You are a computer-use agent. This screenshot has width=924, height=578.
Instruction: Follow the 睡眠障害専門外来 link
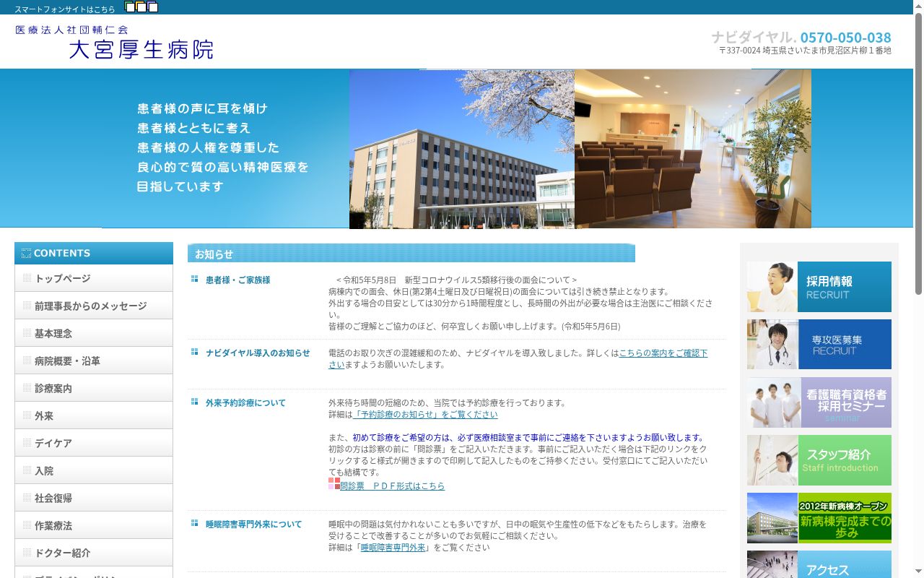pyautogui.click(x=393, y=548)
